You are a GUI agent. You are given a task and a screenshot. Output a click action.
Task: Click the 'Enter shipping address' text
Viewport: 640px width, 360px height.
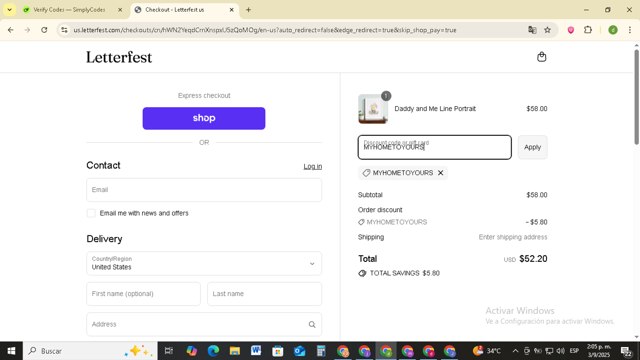(513, 237)
